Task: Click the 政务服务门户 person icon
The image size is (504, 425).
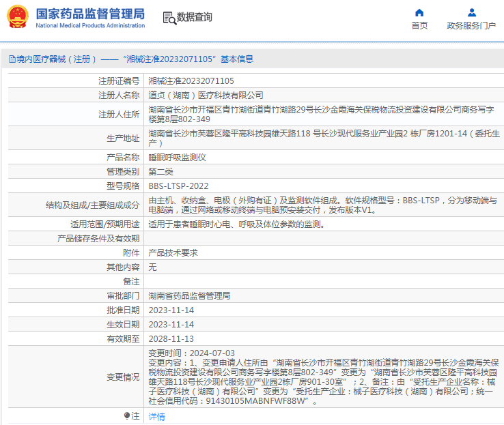Action: point(471,12)
